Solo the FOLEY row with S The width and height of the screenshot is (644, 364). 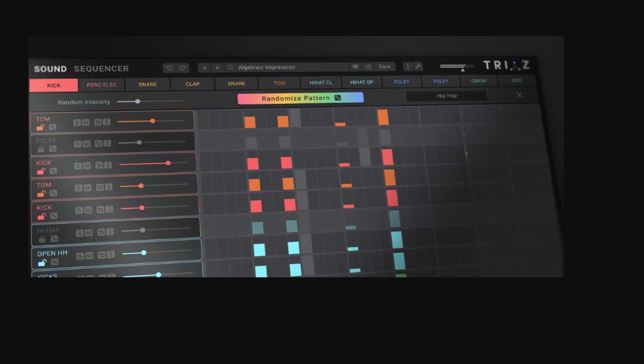(x=77, y=144)
